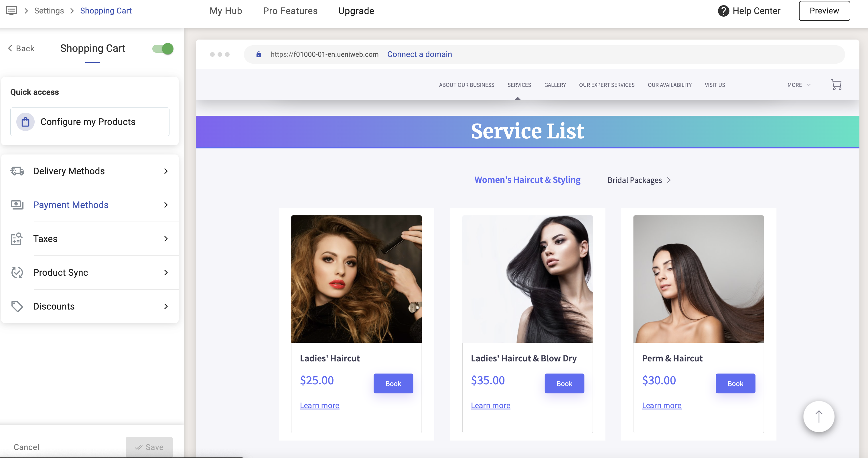Click the Product Sync circular arrows icon
The image size is (868, 458).
coord(17,273)
